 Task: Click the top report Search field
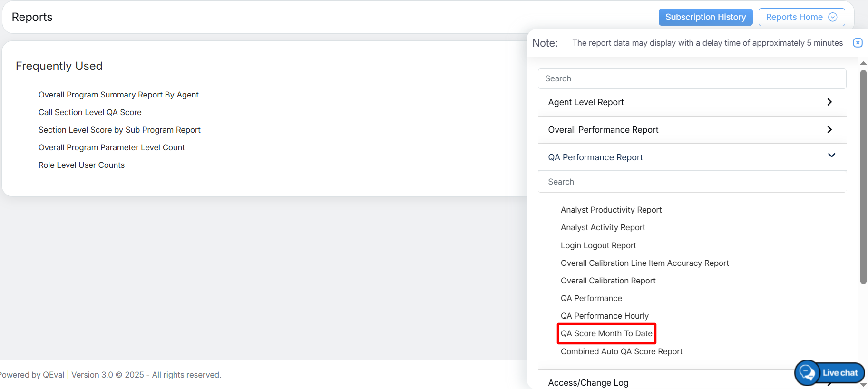(692, 78)
